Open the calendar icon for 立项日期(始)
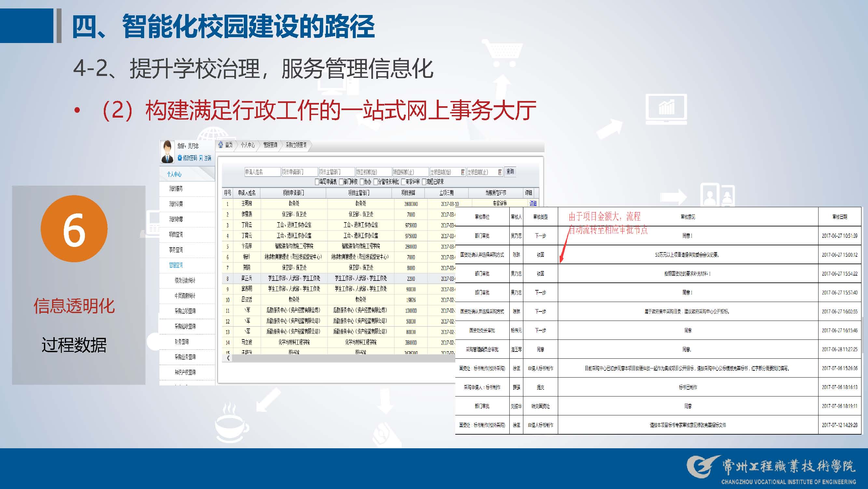Viewport: 868px width, 489px height. [x=463, y=172]
